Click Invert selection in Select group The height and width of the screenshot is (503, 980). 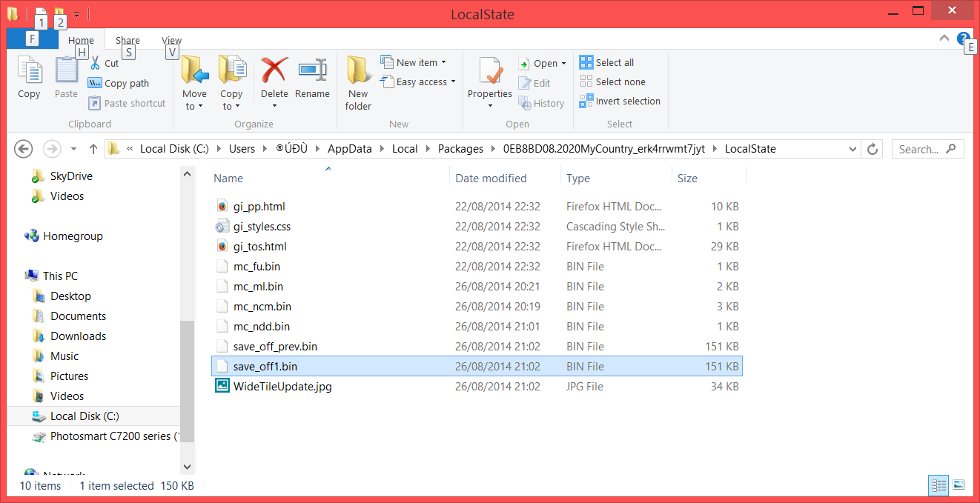[x=620, y=101]
